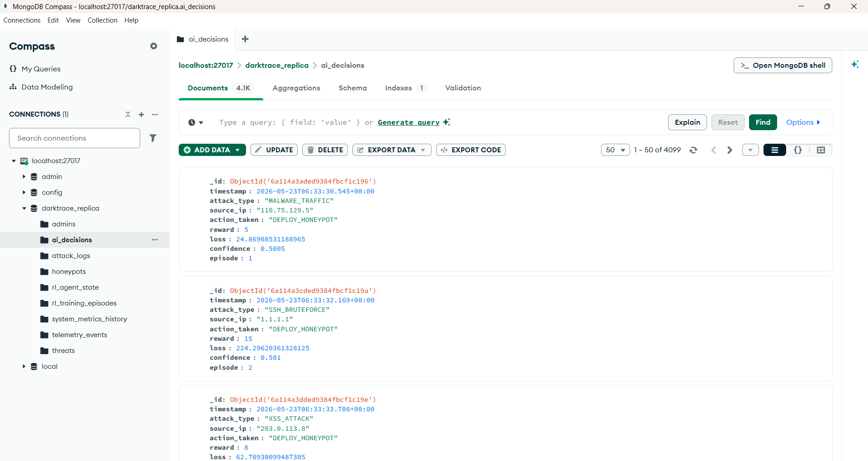The height and width of the screenshot is (461, 868).
Task: Click EXPORT CODE button
Action: 471,150
